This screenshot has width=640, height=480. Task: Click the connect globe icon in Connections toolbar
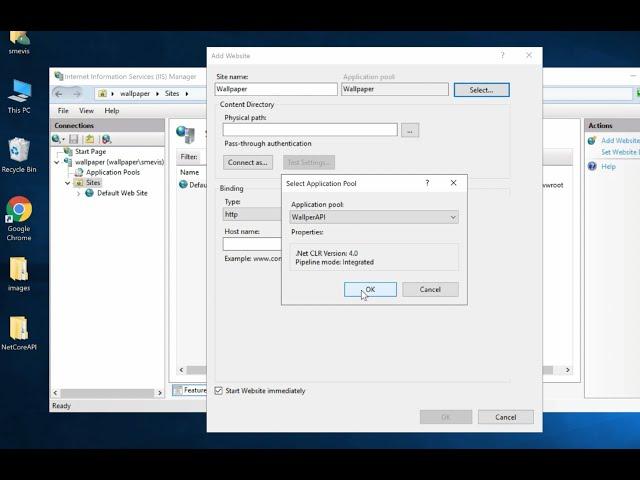coord(57,139)
